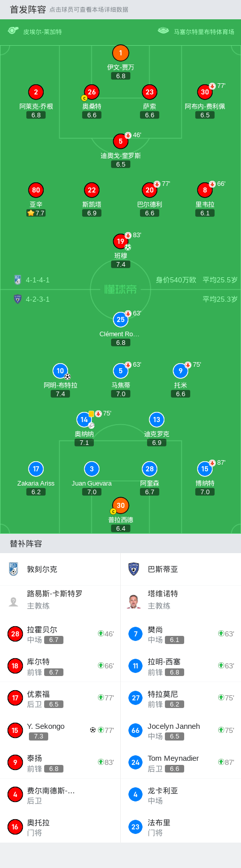
Task: Open goalkeeper number 1 伊文-贾万
Action: (120, 53)
